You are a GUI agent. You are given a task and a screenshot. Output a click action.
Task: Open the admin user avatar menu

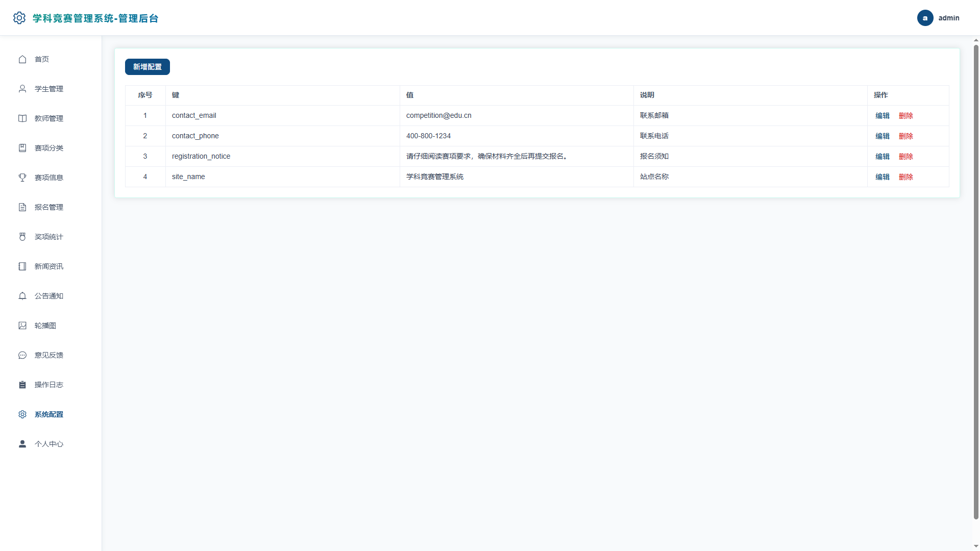click(x=925, y=18)
